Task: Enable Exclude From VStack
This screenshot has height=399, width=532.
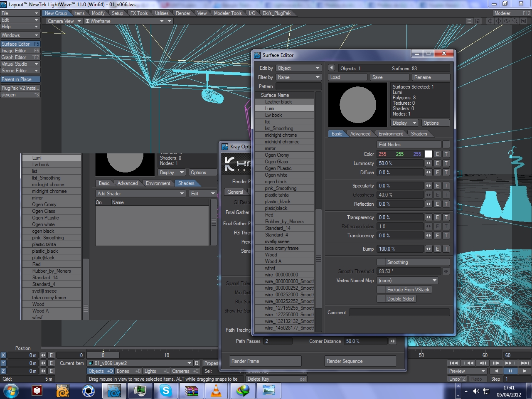Action: tap(381, 290)
